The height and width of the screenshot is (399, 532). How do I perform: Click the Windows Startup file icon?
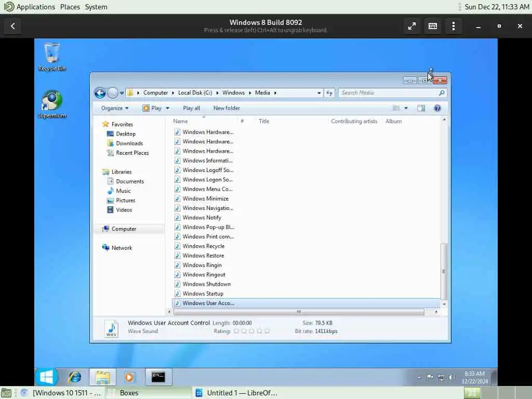point(177,294)
